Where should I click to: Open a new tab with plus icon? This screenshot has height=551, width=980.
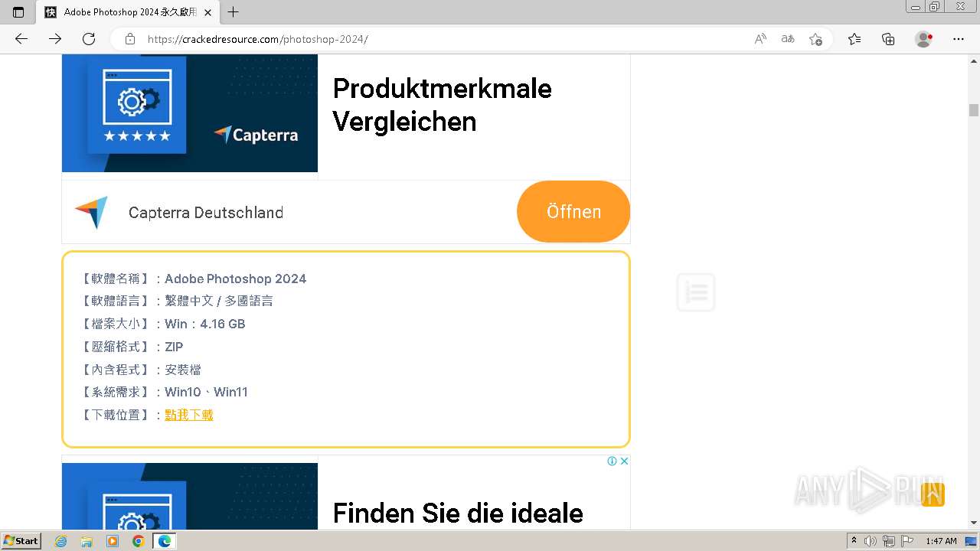pos(234,12)
